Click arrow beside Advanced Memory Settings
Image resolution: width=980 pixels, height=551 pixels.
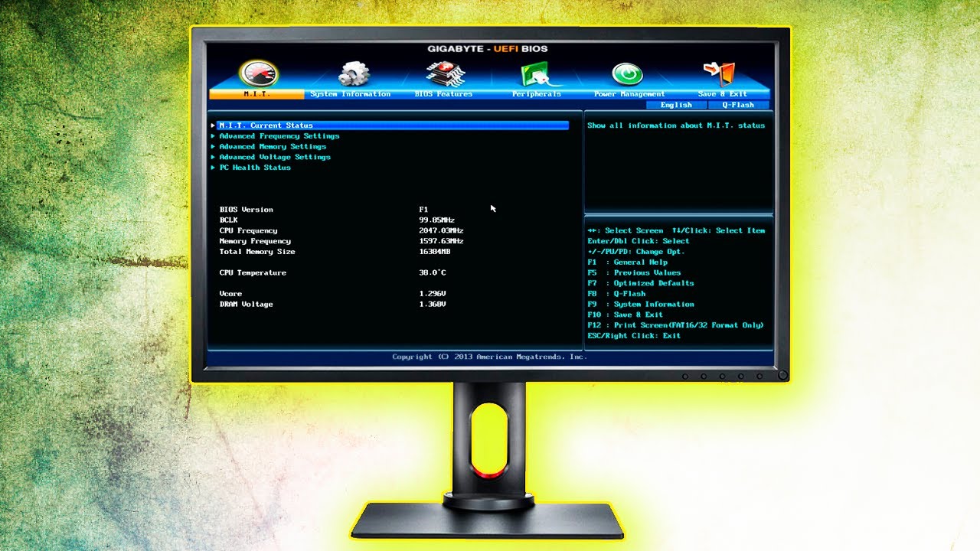214,147
